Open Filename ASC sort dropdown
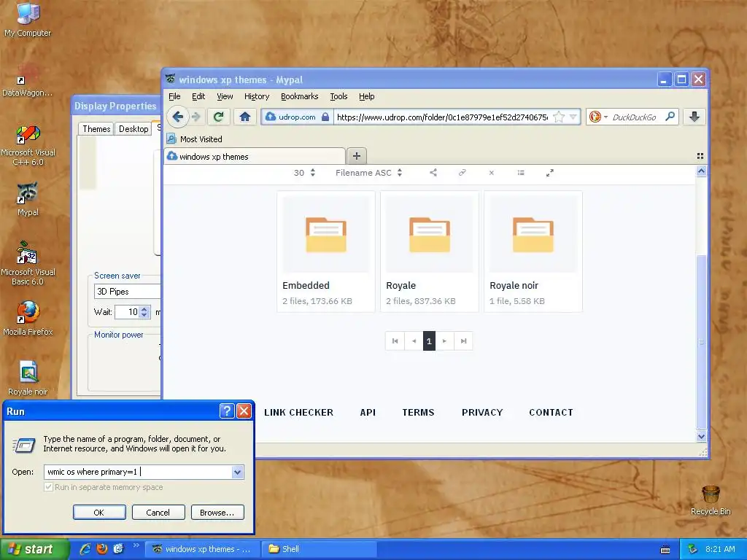The height and width of the screenshot is (560, 747). pyautogui.click(x=368, y=173)
